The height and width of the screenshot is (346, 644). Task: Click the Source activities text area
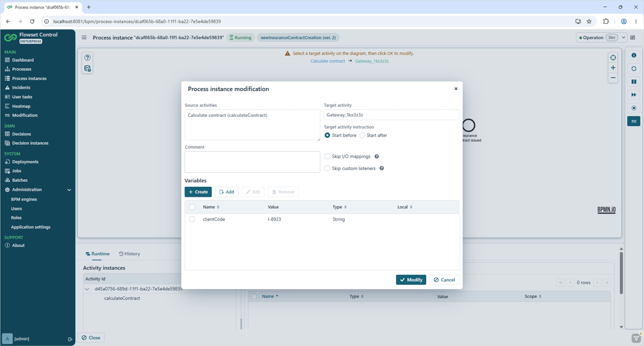[x=252, y=125]
